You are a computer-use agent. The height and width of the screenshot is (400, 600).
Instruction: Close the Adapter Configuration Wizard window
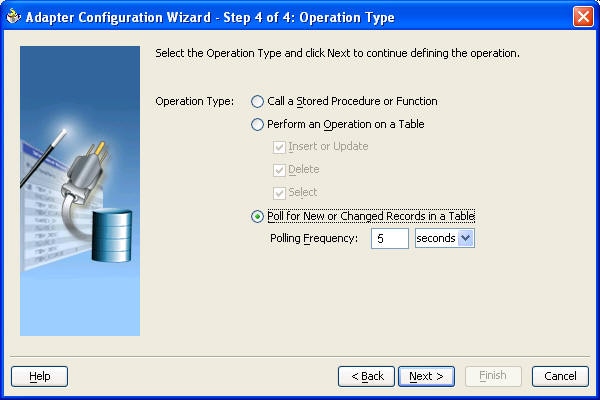coord(583,17)
